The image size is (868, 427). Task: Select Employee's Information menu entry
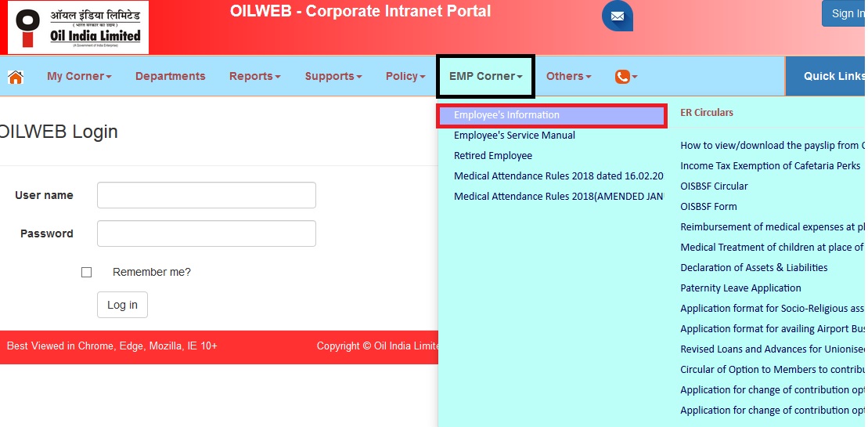click(x=506, y=115)
